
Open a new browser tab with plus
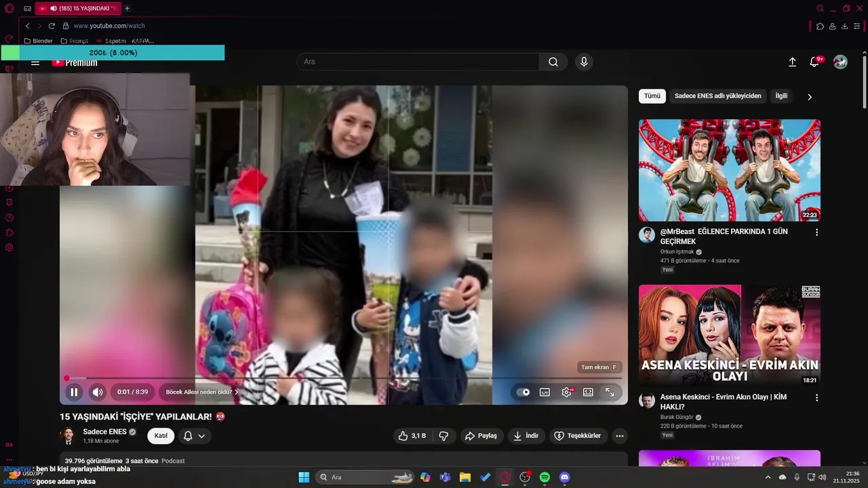coord(127,8)
